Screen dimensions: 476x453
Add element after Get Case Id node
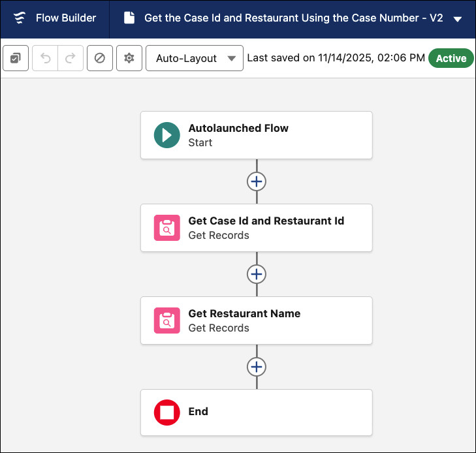click(x=257, y=274)
